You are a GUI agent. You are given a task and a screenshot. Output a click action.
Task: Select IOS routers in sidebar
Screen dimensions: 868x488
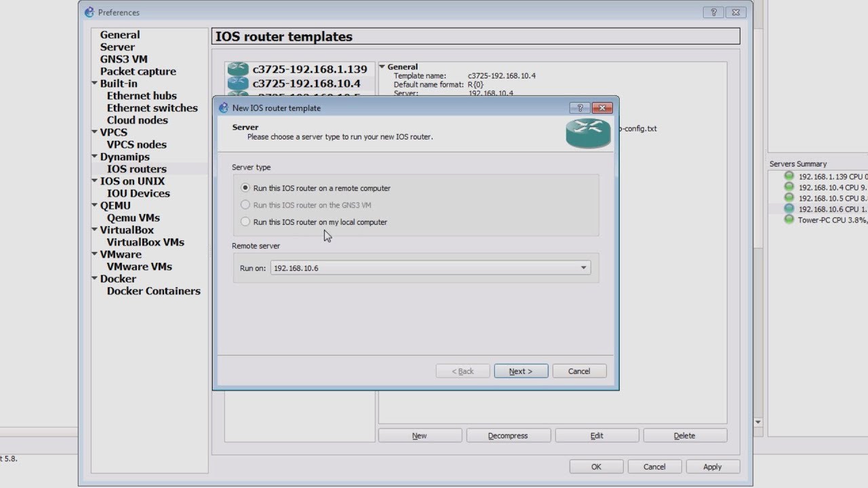tap(136, 169)
